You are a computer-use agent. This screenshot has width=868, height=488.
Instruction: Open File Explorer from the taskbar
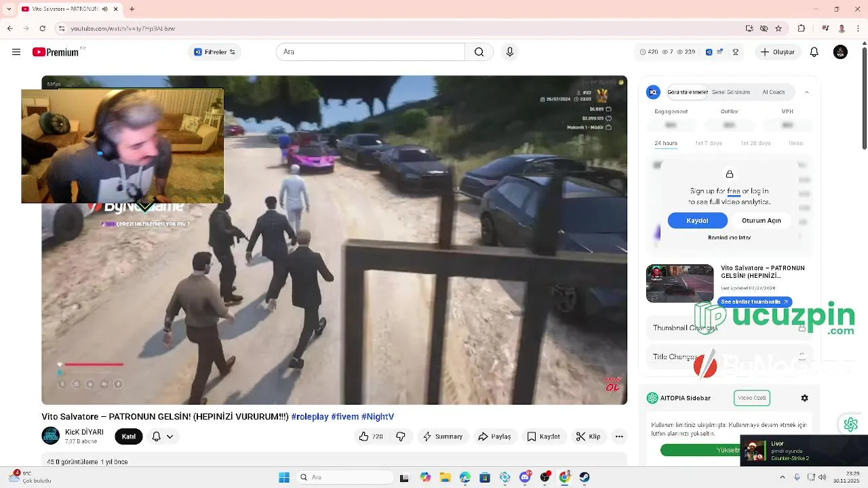point(445,477)
